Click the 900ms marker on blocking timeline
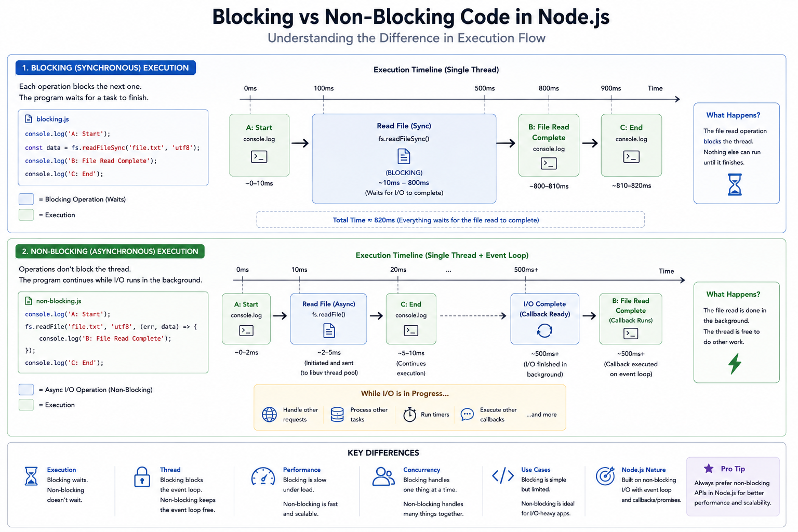 click(611, 88)
